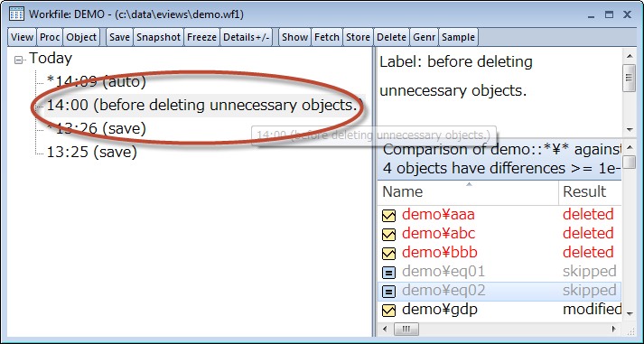Select the 14:09 (auto) snapshot
Viewport: 644px width, 344px height.
coord(97,81)
